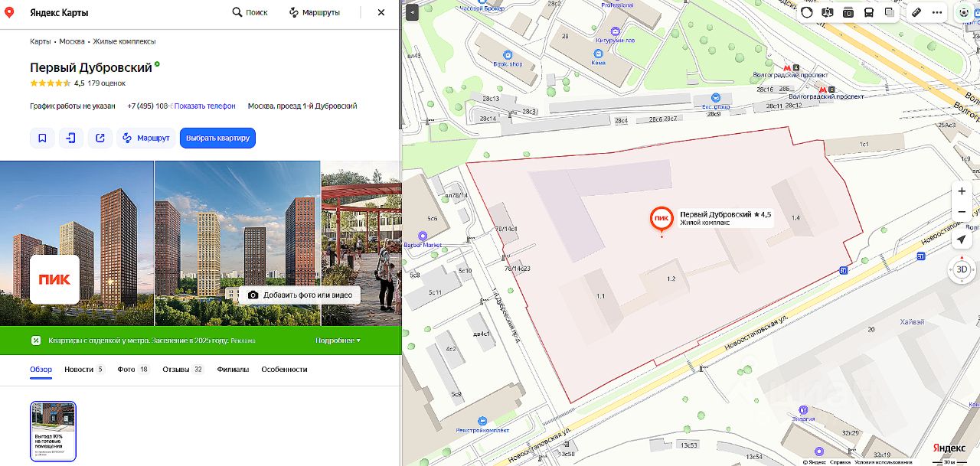The width and height of the screenshot is (980, 466).
Task: Collapse the side panel with arrow
Action: pos(412,12)
